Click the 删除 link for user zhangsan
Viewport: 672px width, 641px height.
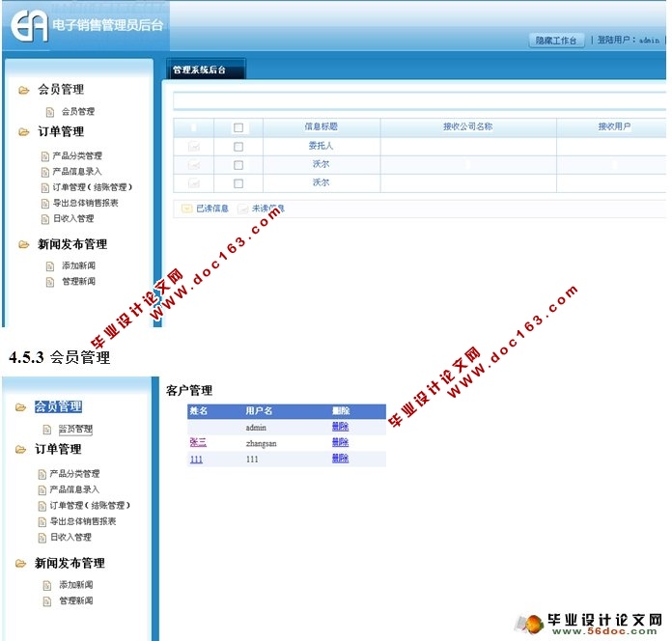(340, 442)
